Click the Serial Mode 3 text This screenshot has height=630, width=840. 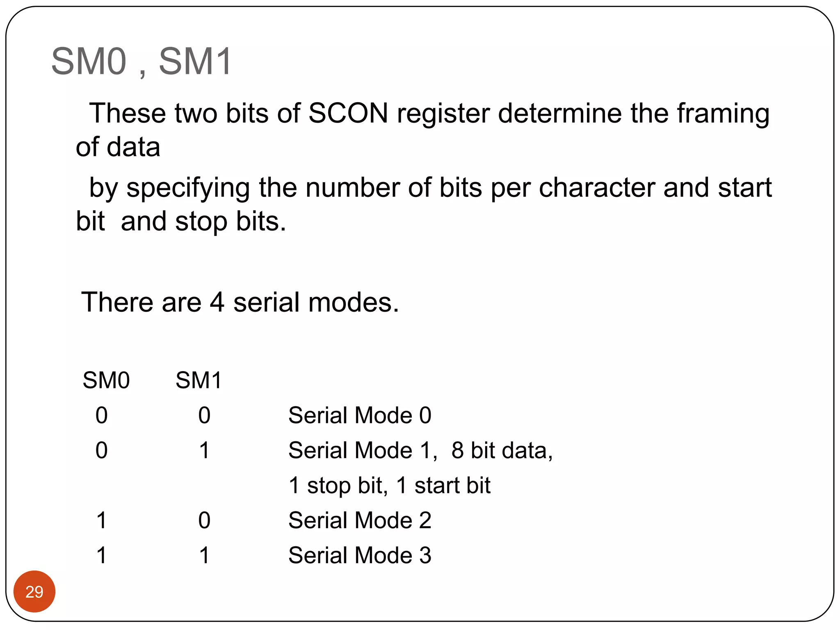(x=360, y=555)
